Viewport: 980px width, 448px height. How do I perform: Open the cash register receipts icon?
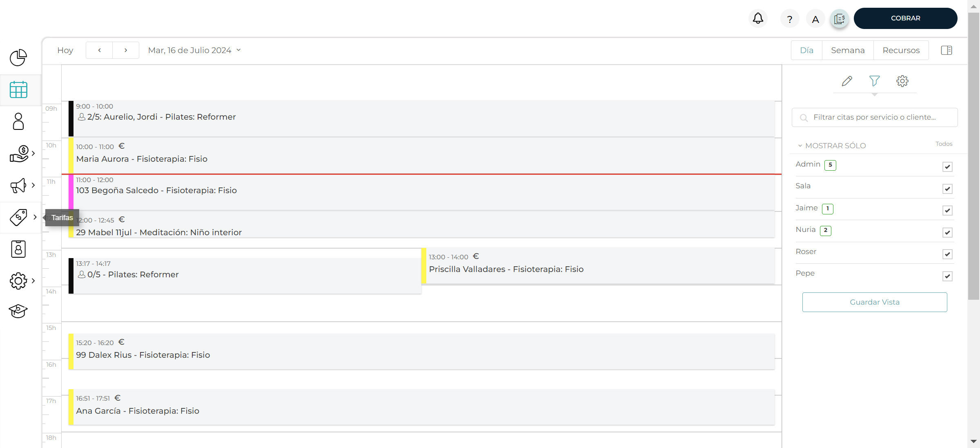pos(840,19)
